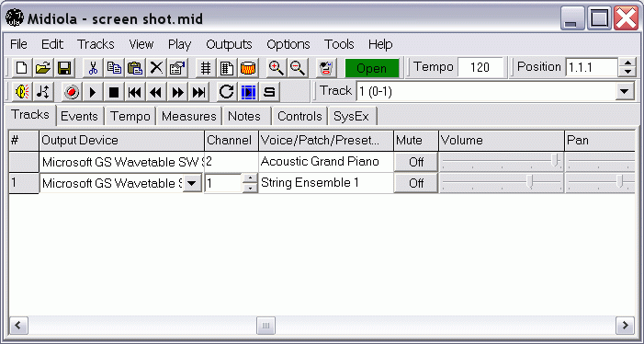The image size is (644, 344).
Task: Save the file with the floppy disk icon
Action: 64,68
